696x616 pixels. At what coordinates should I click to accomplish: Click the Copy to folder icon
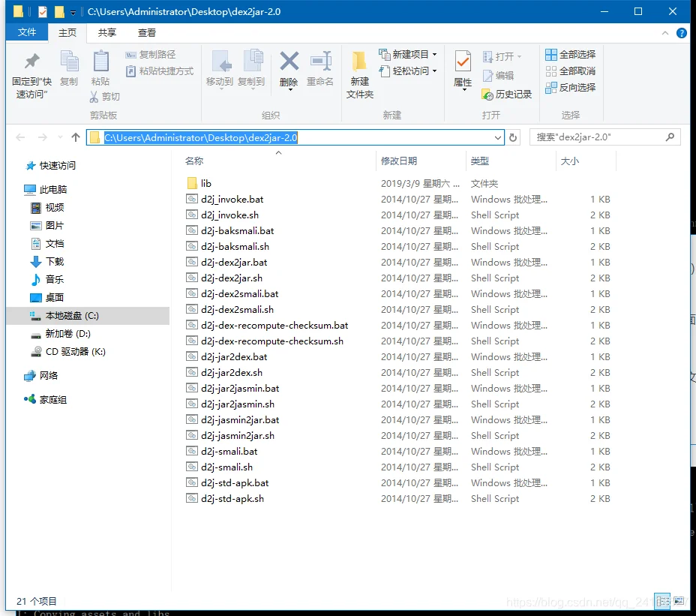pyautogui.click(x=253, y=61)
